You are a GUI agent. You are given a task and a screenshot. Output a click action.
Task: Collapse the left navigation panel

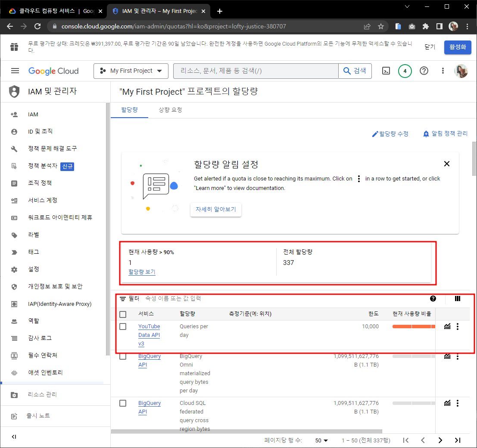14,437
